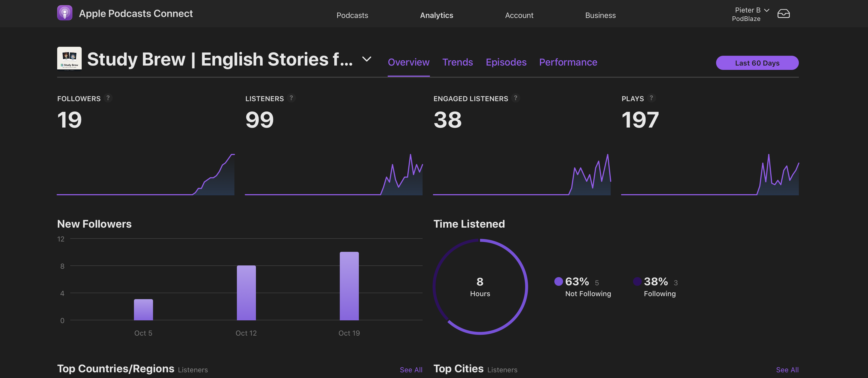Open the Business menu

600,15
